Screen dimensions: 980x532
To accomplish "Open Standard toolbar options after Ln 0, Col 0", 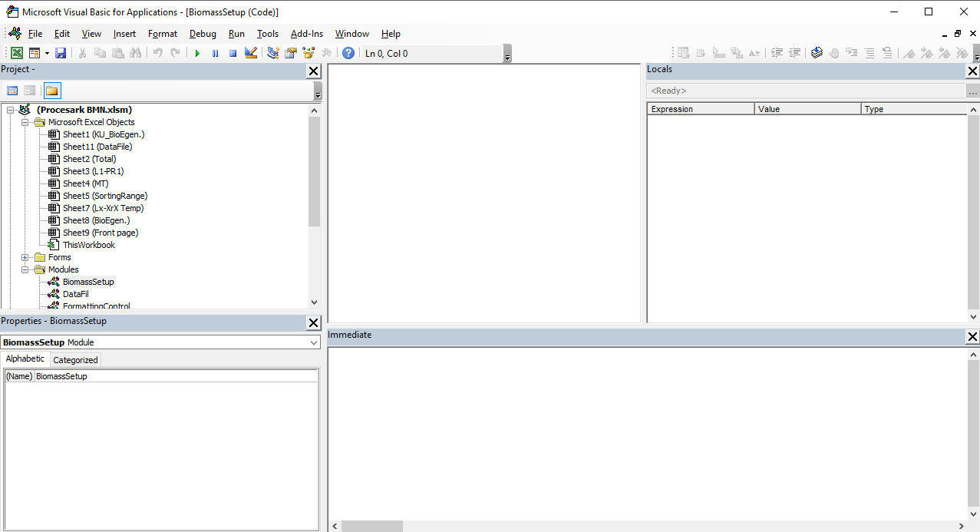I will pos(507,54).
